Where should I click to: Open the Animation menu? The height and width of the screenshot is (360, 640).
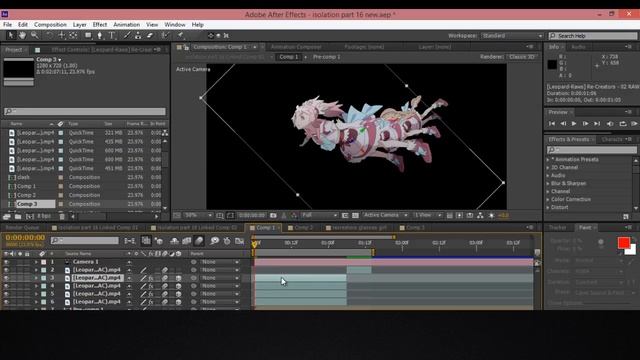coord(127,24)
